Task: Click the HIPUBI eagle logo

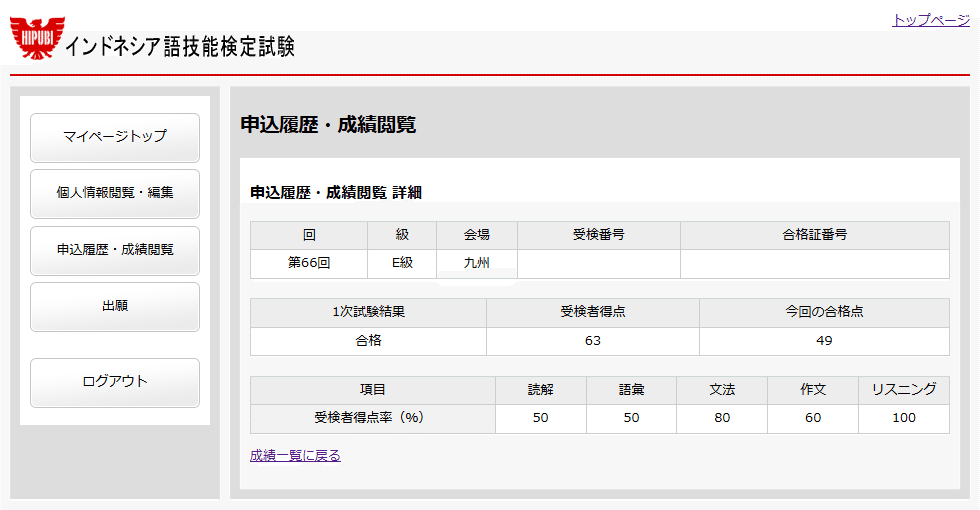Action: tap(37, 38)
